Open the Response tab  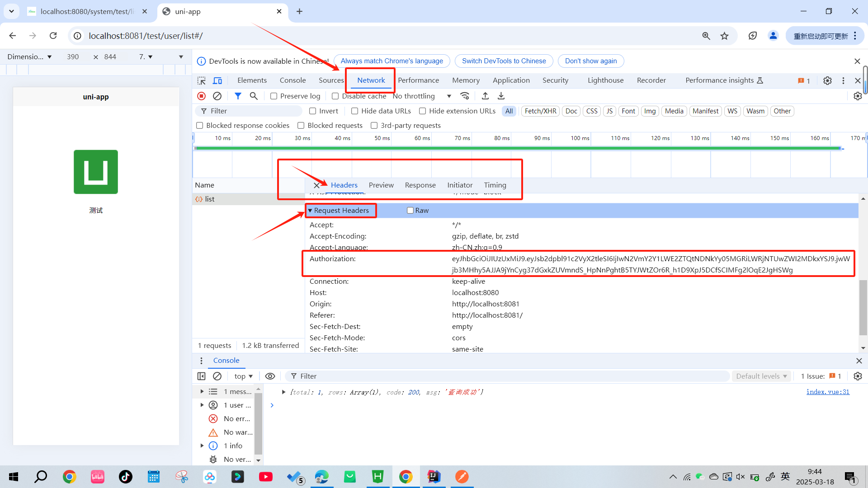tap(420, 185)
